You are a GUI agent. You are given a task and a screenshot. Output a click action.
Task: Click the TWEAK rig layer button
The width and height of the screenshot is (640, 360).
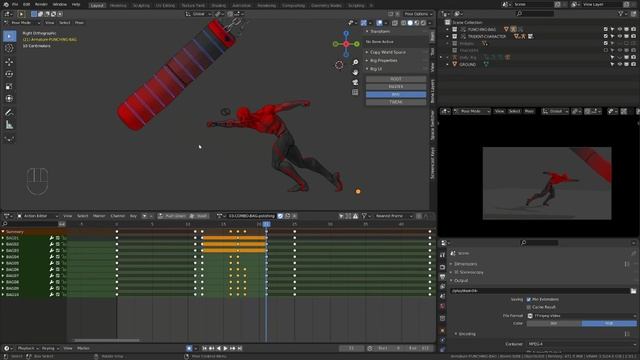396,102
